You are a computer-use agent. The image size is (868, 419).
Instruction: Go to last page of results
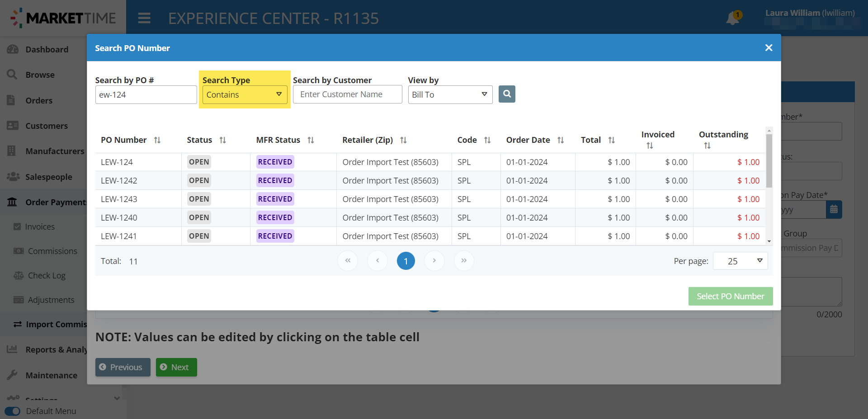[463, 261]
